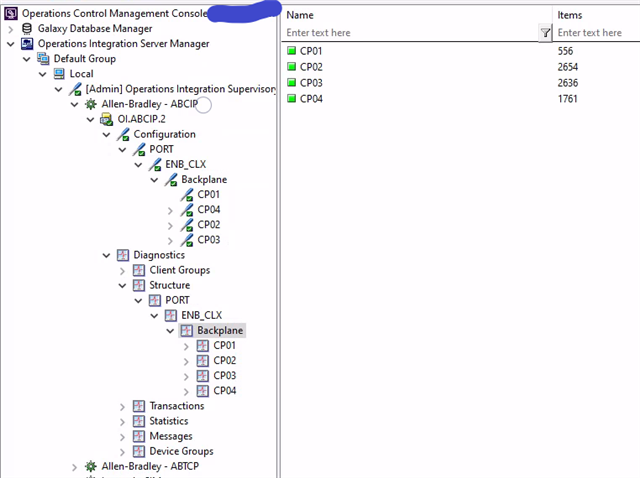Select CP02 under Configuration Backplane in tree

(x=209, y=225)
